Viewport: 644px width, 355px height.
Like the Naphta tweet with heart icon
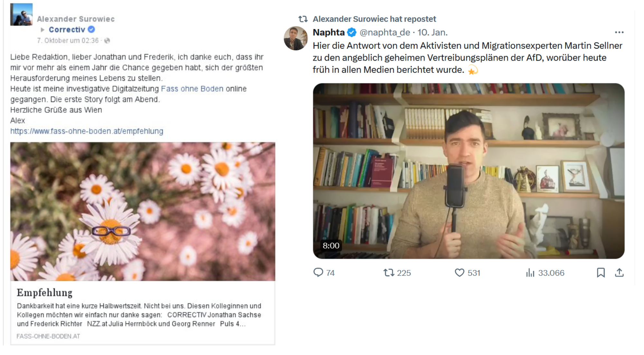459,273
